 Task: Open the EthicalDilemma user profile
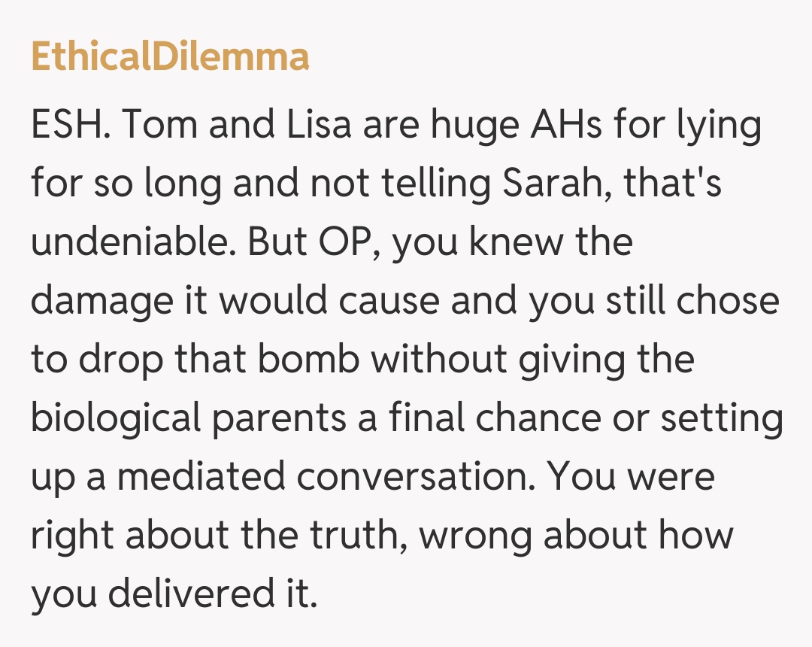[x=170, y=56]
